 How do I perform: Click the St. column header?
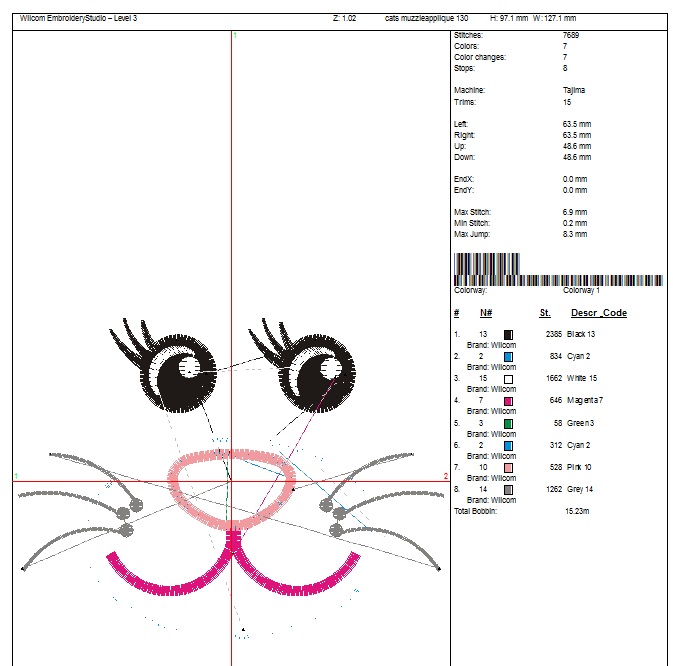click(545, 313)
